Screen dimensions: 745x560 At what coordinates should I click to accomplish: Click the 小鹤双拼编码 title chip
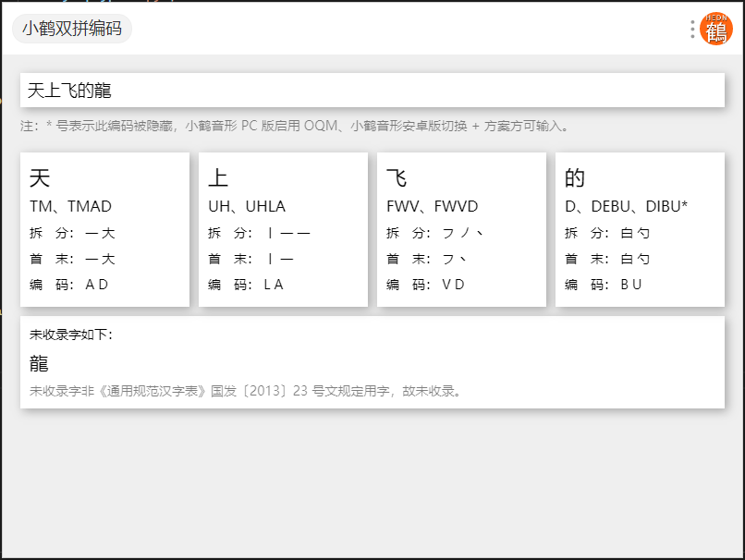click(72, 29)
